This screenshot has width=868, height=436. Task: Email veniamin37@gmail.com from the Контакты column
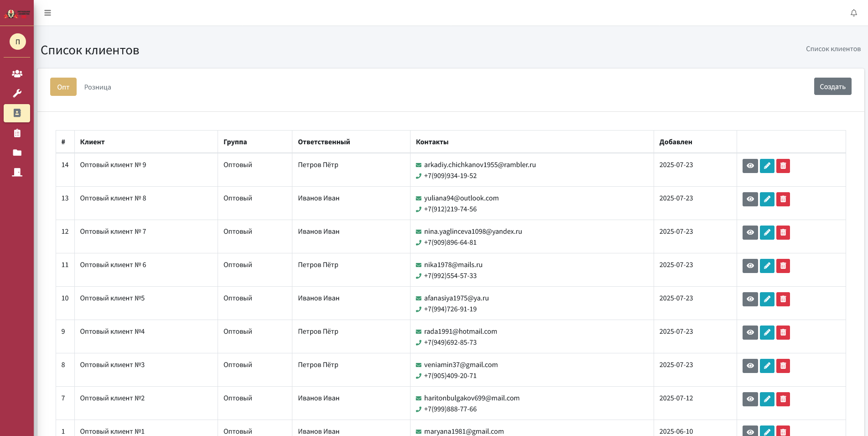(x=460, y=365)
